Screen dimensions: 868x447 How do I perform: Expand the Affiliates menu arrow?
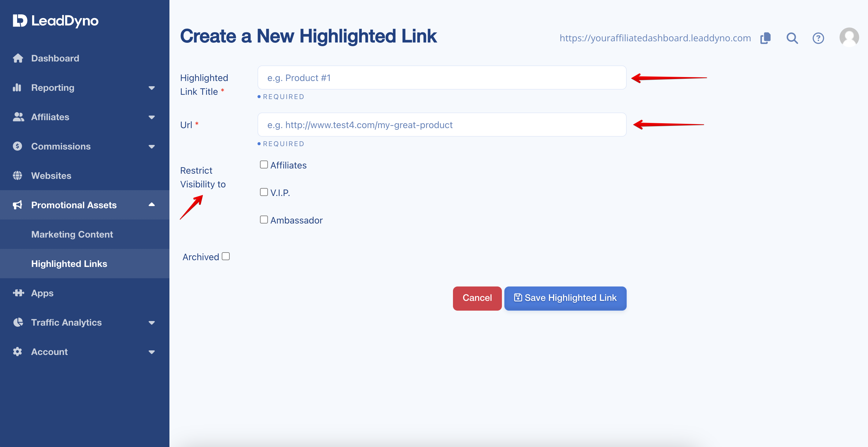[x=152, y=117]
